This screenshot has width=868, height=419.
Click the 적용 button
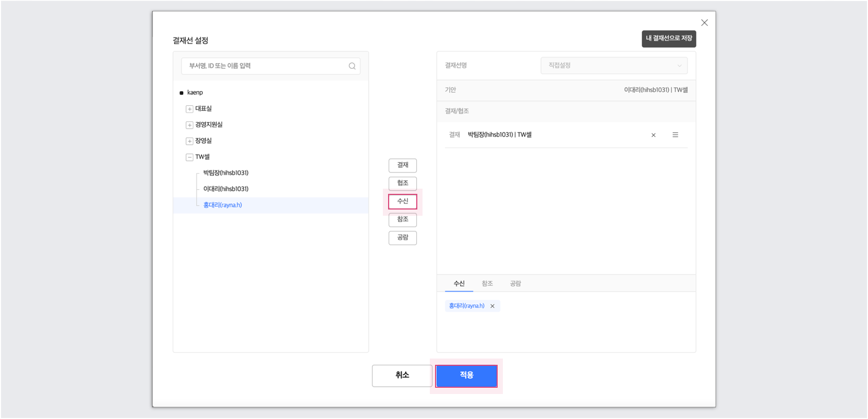click(x=466, y=376)
